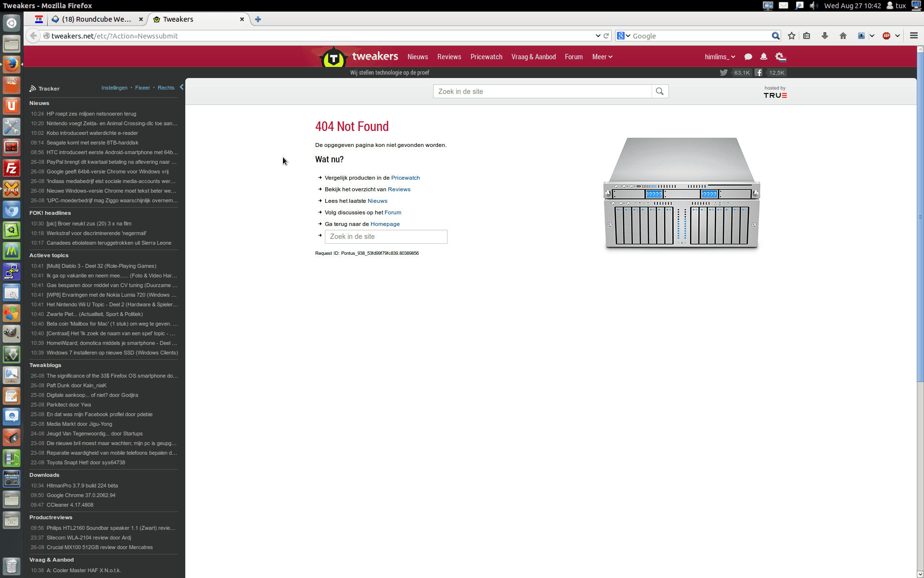This screenshot has height=578, width=924.
Task: Enable Fixeer for the tracker sidebar
Action: tap(142, 88)
